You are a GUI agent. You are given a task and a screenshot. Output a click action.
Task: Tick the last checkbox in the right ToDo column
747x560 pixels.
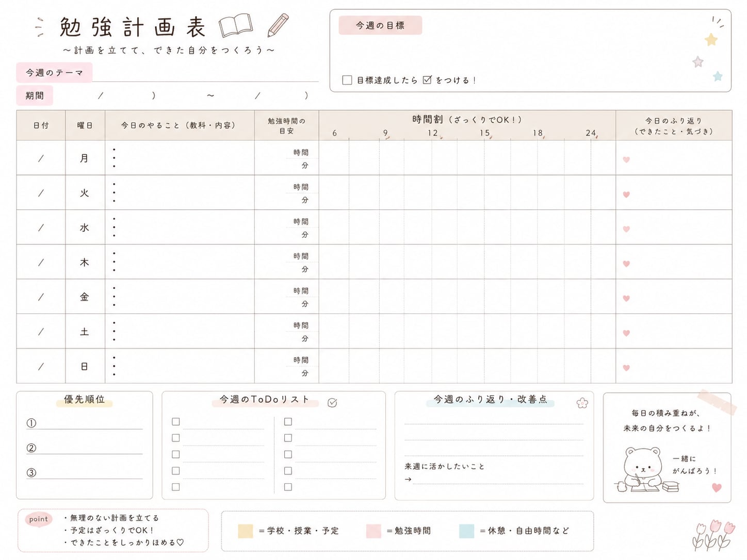288,487
